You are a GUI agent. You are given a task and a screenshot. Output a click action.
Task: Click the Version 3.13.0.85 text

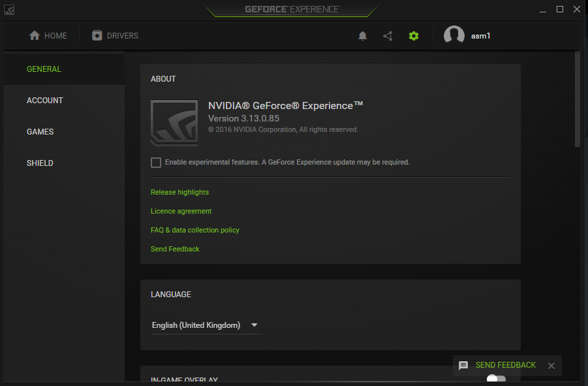[244, 118]
